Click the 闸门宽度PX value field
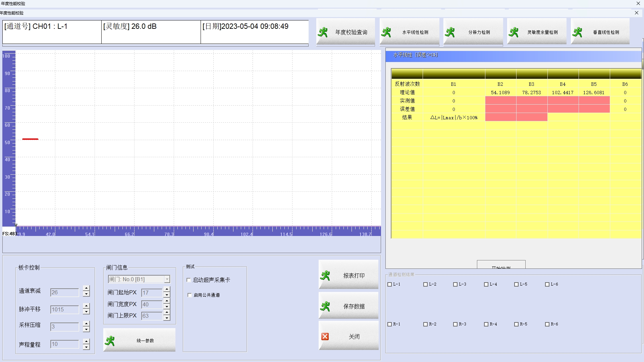This screenshot has height=362, width=644. point(152,304)
